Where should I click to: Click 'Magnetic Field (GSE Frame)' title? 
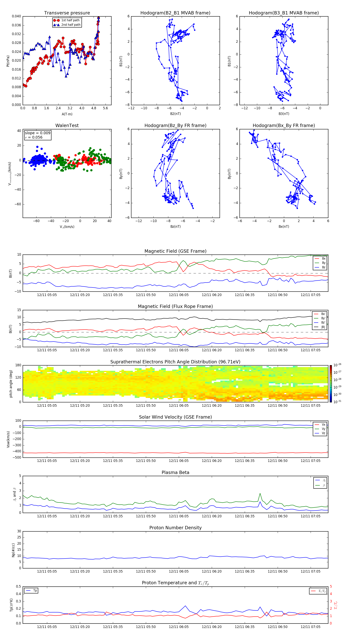pyautogui.click(x=175, y=251)
